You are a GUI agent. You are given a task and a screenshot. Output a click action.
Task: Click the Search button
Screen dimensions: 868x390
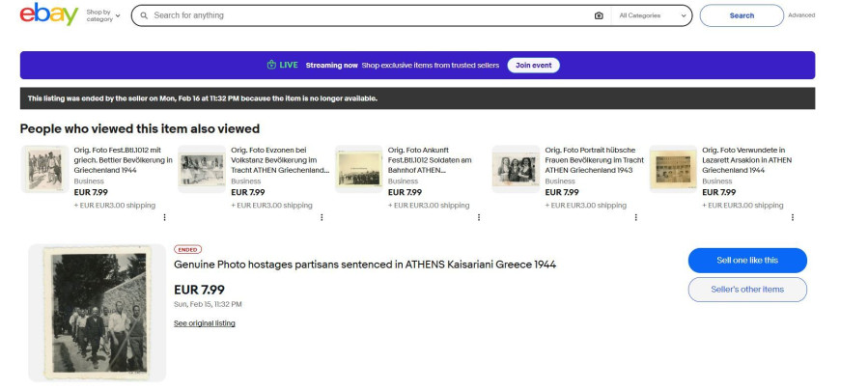[742, 15]
